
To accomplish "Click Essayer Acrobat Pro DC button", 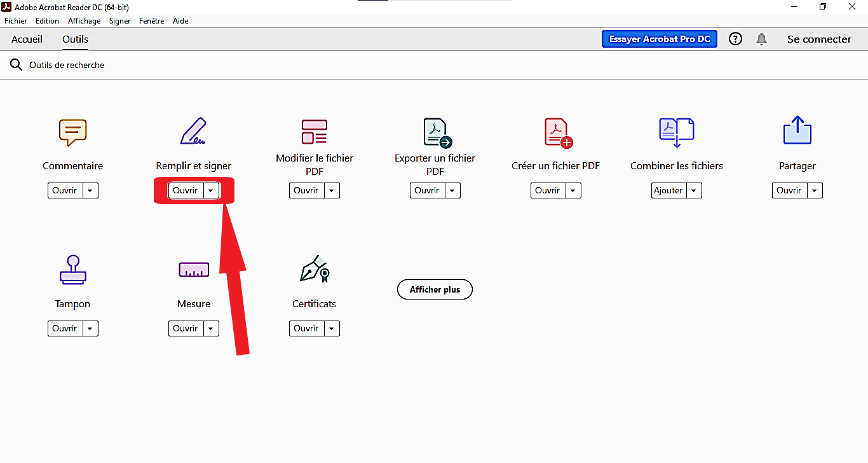I will [x=660, y=39].
